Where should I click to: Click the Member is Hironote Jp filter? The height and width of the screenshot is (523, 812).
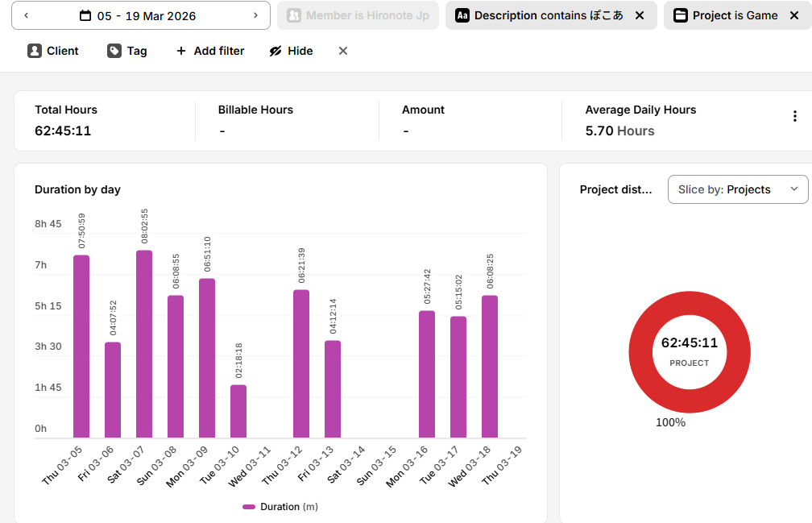[x=358, y=15]
